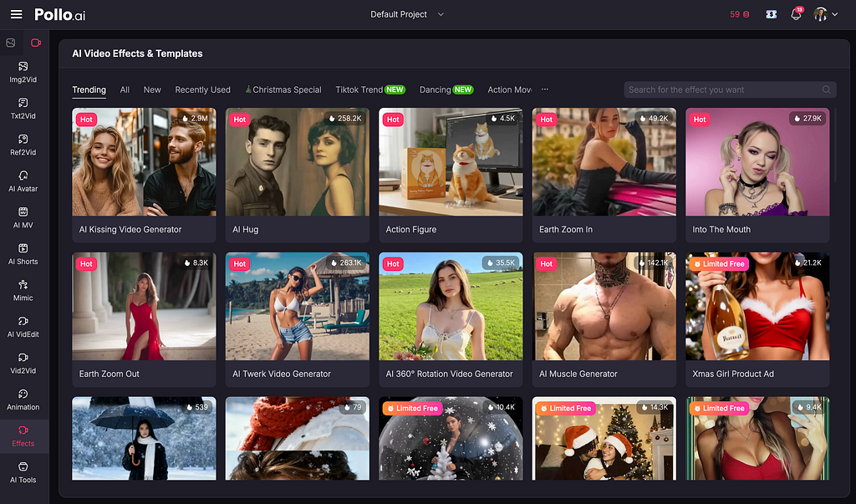This screenshot has width=856, height=504.
Task: Open the Dancing tab
Action: pyautogui.click(x=446, y=89)
